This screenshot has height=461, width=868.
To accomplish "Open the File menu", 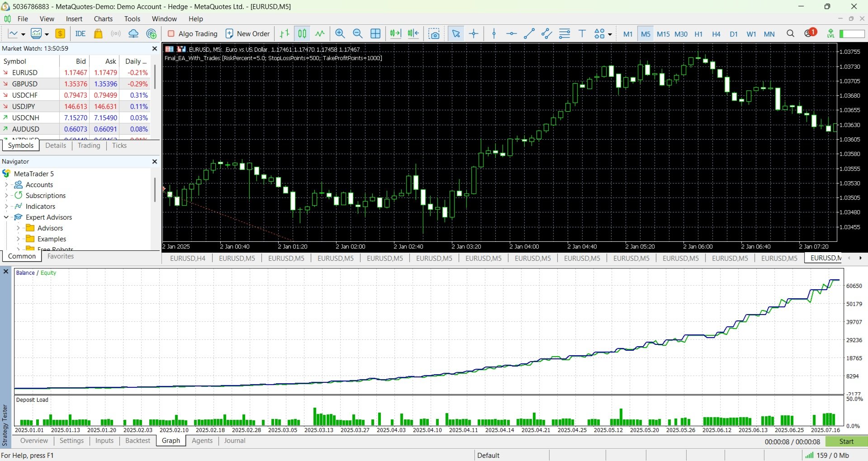I will (23, 19).
